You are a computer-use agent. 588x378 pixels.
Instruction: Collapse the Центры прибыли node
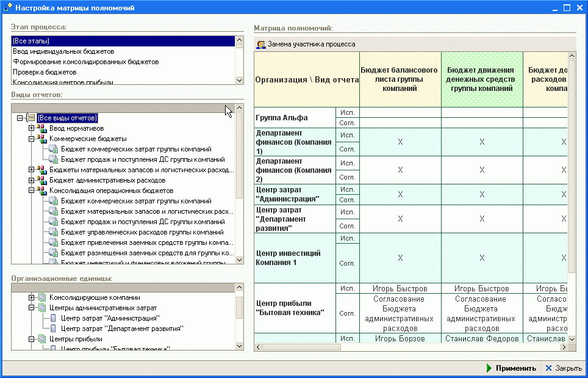32,340
